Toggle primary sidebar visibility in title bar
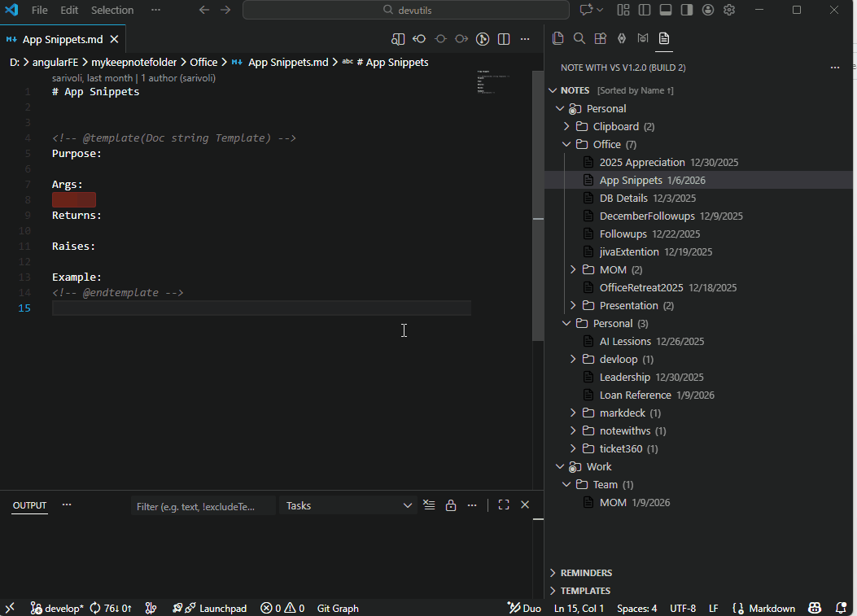 coord(645,10)
